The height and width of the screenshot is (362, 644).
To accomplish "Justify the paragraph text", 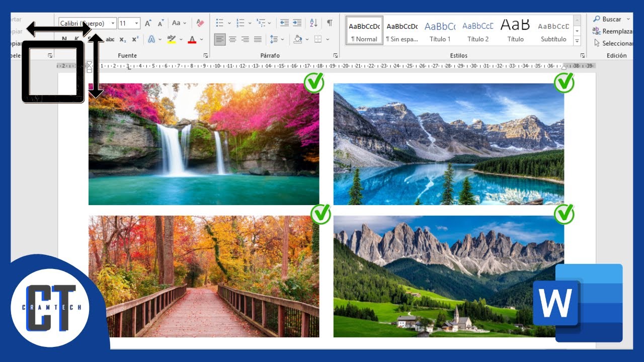I will (x=258, y=39).
